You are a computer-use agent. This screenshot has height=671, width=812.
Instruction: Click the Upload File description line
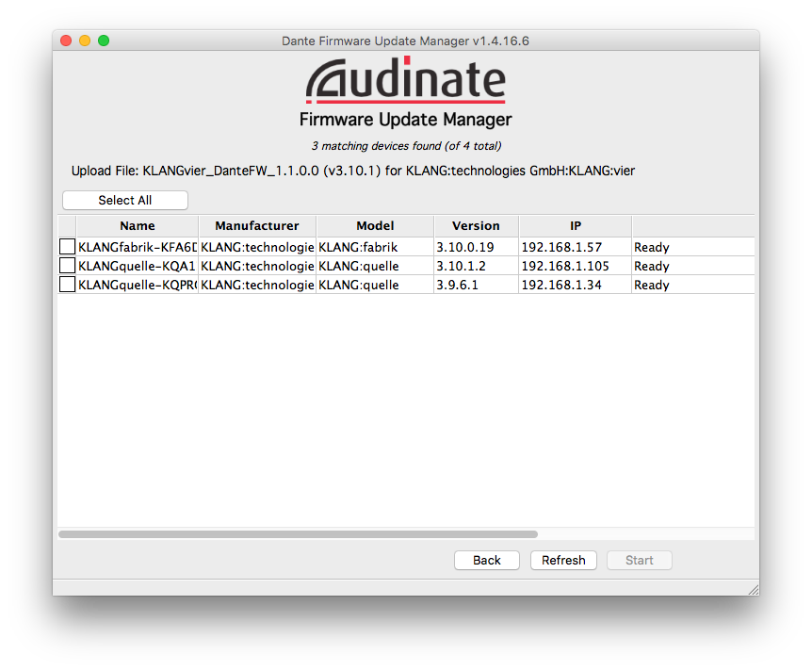[353, 171]
